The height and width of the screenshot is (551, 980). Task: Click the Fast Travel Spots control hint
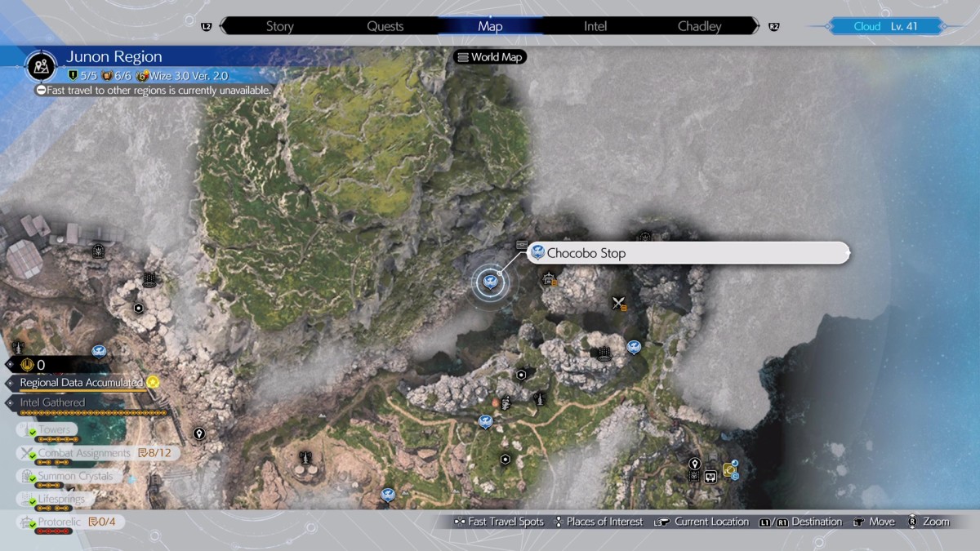coord(497,522)
